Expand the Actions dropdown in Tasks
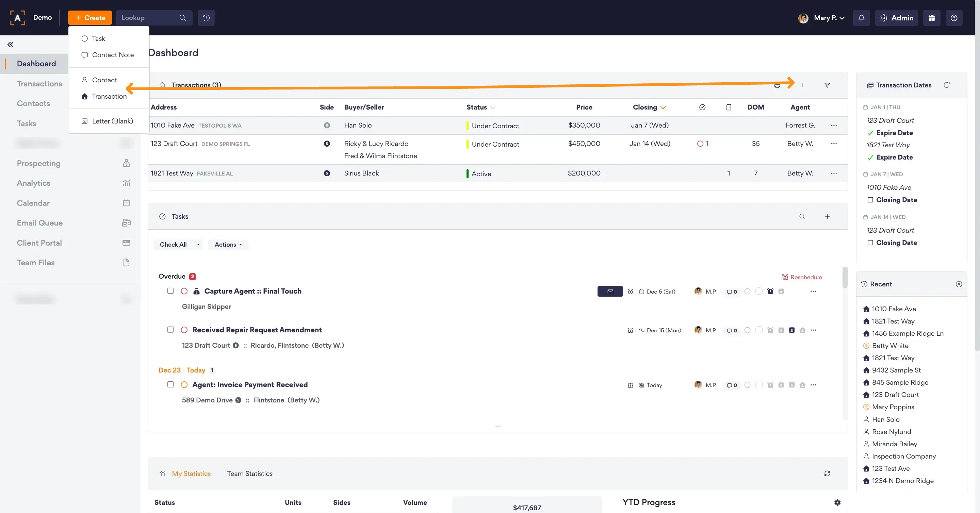980x513 pixels. click(228, 245)
